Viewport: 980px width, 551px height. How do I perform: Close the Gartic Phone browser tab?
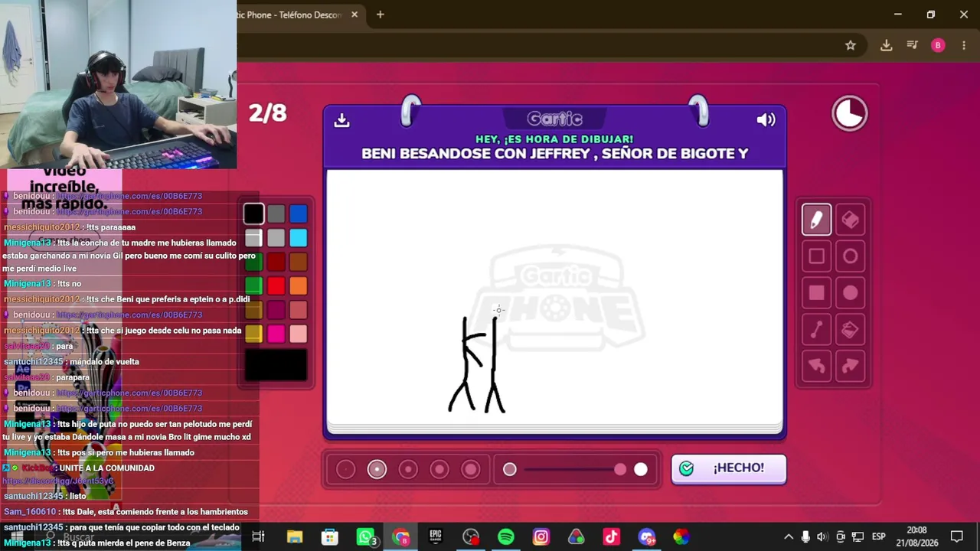(x=354, y=15)
